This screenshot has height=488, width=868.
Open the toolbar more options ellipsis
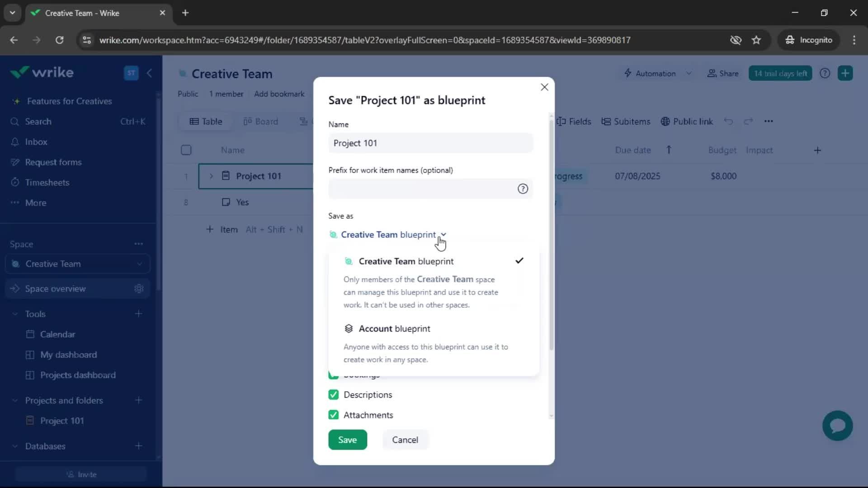(x=769, y=121)
